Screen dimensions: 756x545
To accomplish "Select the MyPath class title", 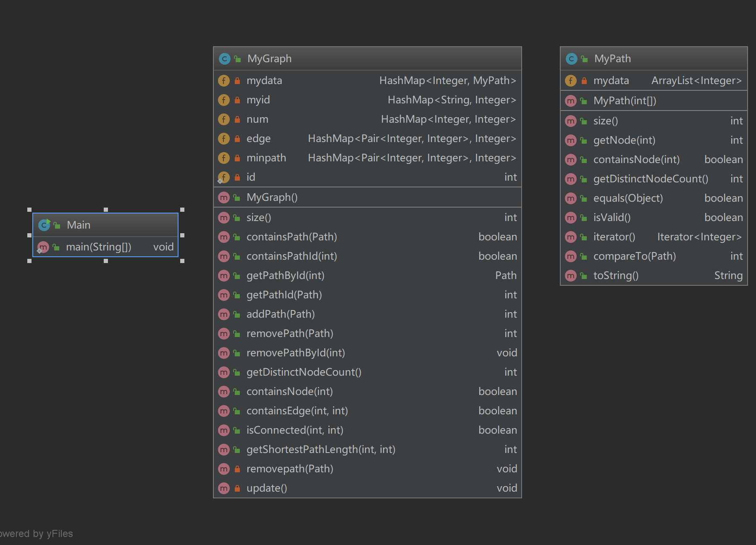I will coord(612,59).
